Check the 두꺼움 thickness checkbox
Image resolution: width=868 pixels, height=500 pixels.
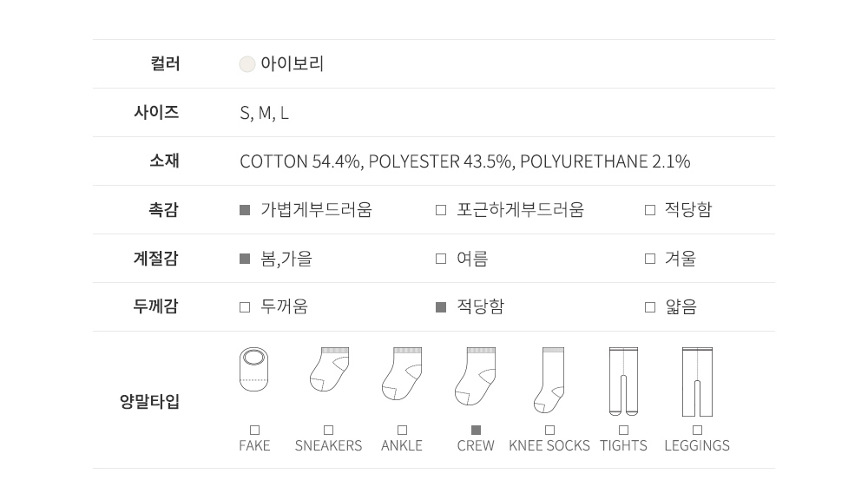245,307
